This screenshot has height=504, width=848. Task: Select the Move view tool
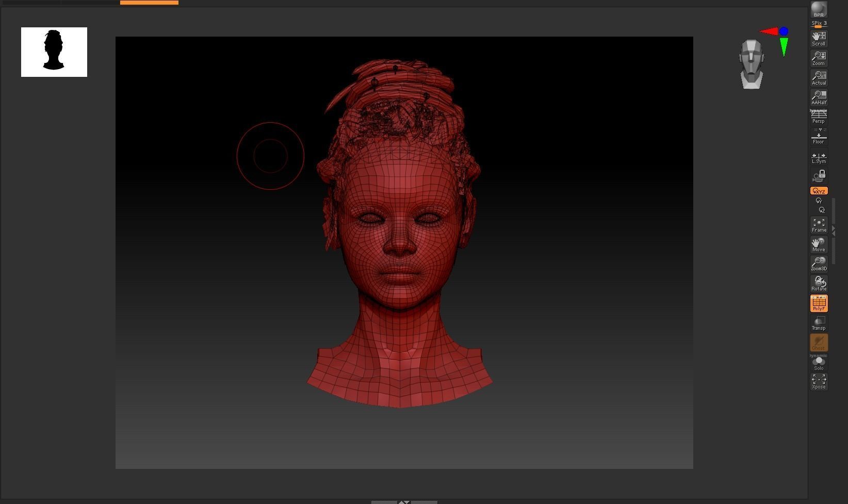[819, 245]
